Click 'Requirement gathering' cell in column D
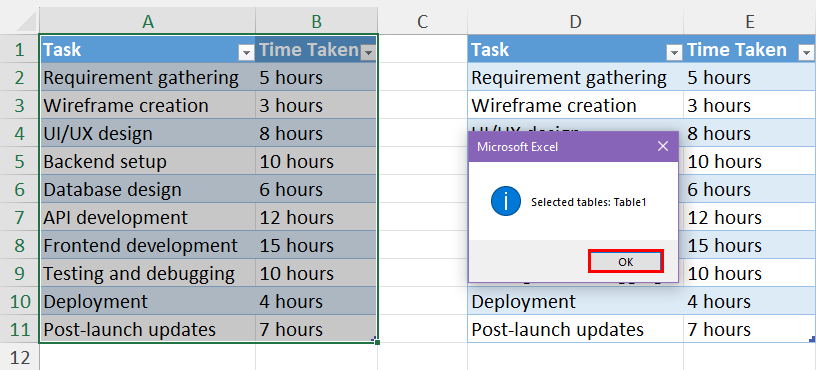816x370 pixels. coord(576,78)
